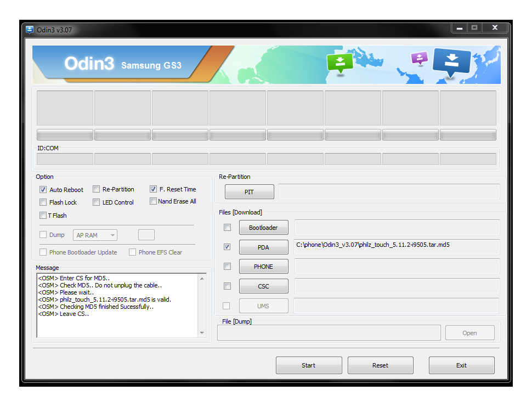
Task: Enable the Re-Partition checkbox
Action: pos(97,189)
